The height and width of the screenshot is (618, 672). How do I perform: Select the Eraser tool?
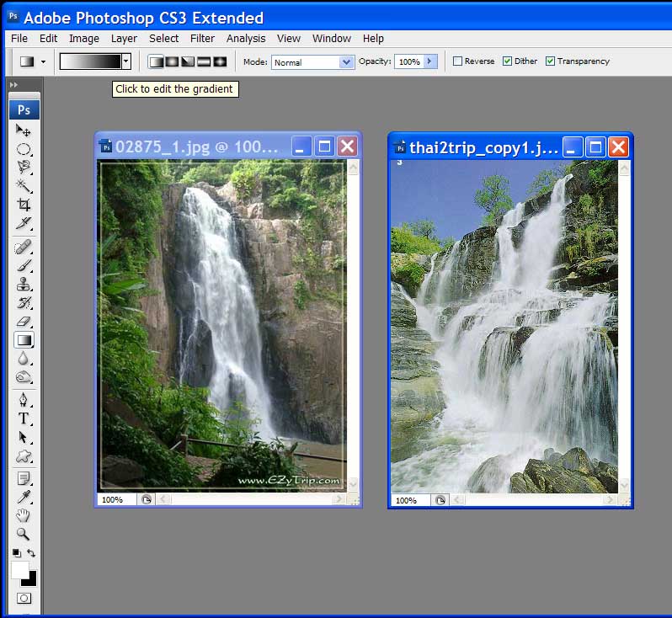click(x=24, y=322)
